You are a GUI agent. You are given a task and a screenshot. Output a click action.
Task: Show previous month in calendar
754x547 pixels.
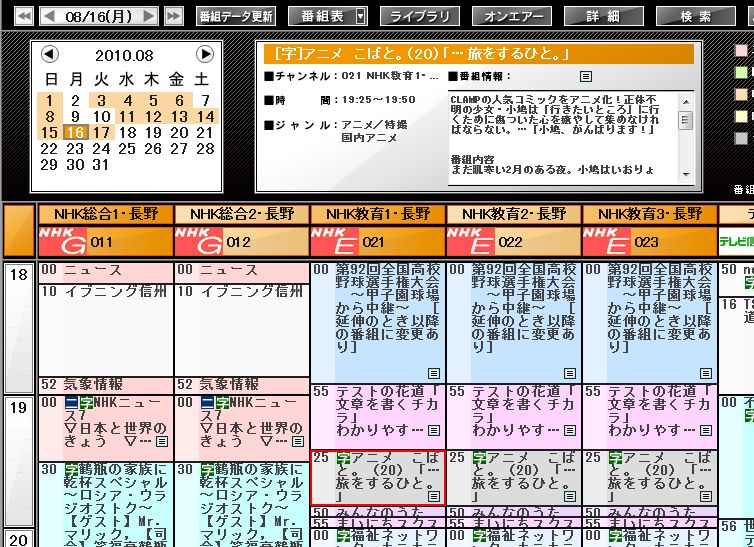50,54
